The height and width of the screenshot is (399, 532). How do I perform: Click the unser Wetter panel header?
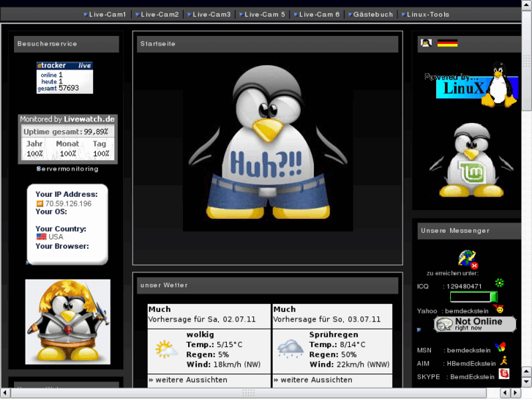267,286
